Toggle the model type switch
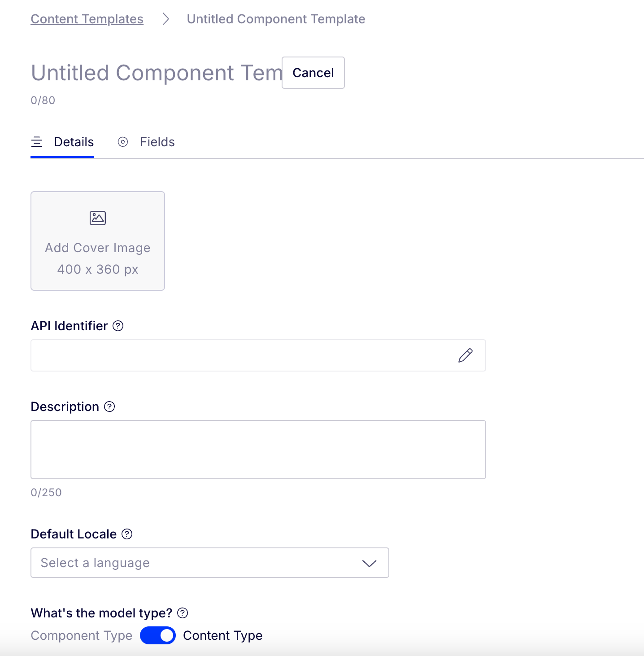Screen dimensions: 644x656 (158, 635)
